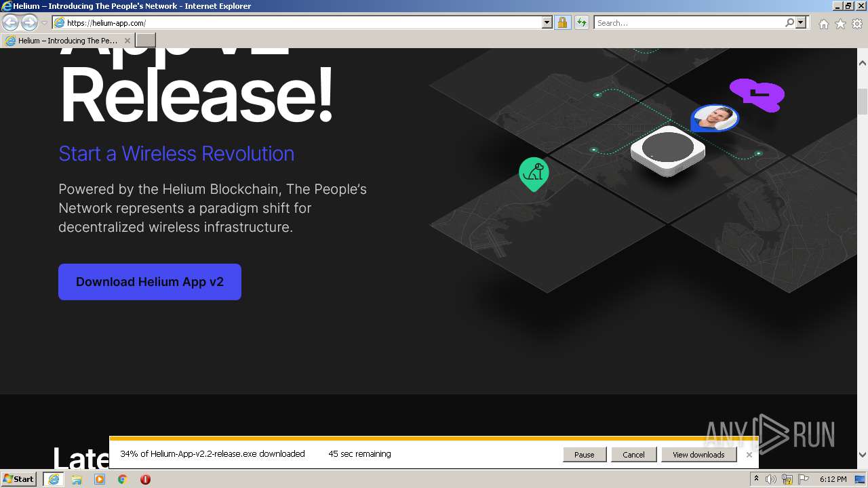Click the 6:12 PM clock
This screenshot has width=868, height=488.
tap(833, 479)
